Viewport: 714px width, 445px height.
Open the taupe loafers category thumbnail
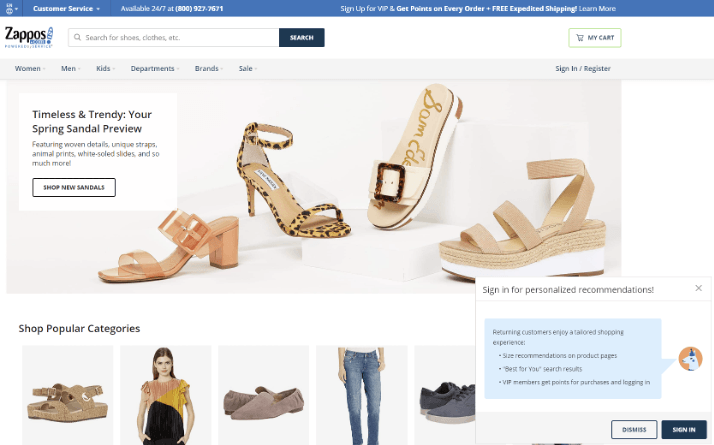tap(264, 395)
